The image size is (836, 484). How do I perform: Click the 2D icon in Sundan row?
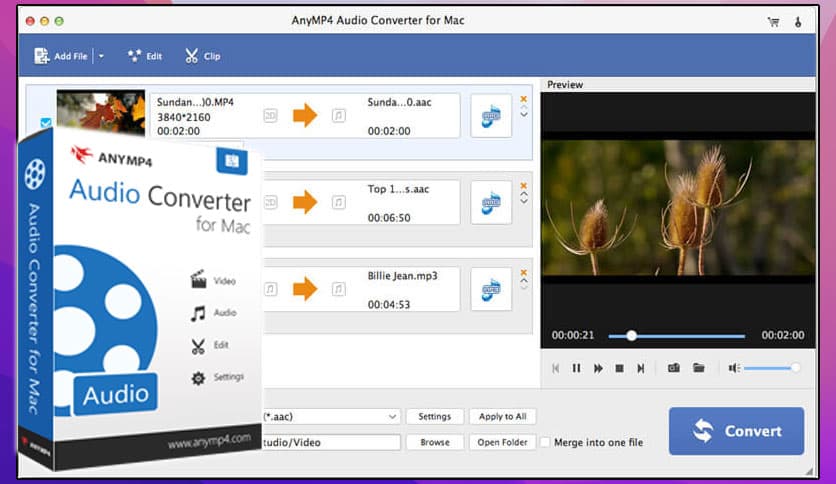tap(270, 115)
